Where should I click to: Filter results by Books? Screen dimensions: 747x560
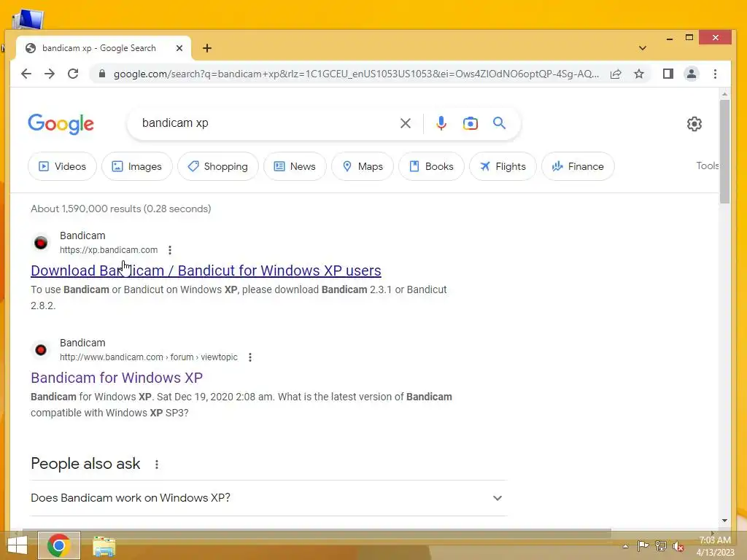coord(431,166)
